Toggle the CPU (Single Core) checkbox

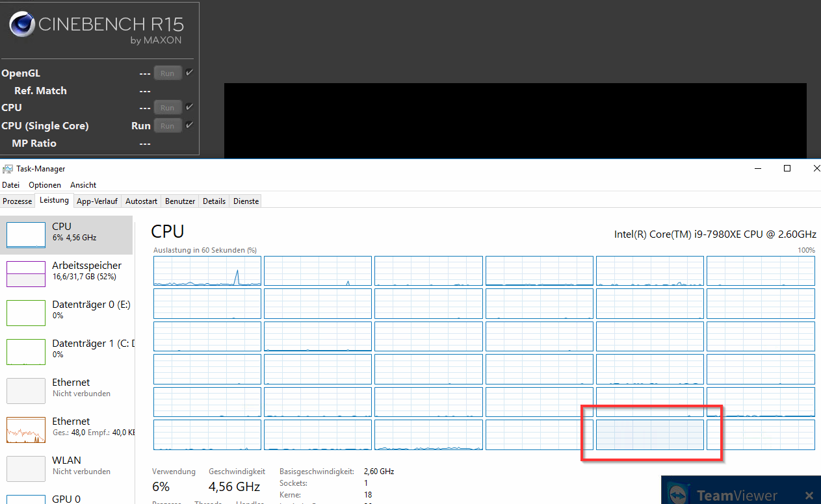pos(189,125)
